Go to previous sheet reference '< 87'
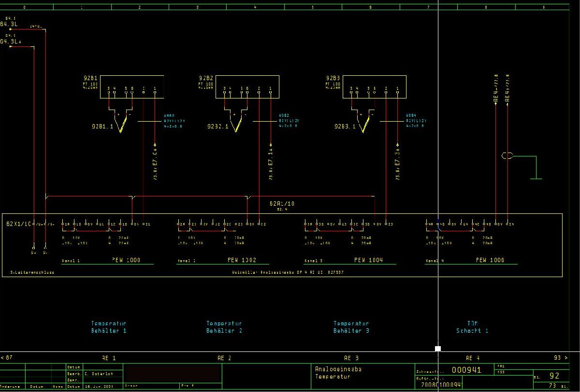This screenshot has height=392, width=580. 7,358
